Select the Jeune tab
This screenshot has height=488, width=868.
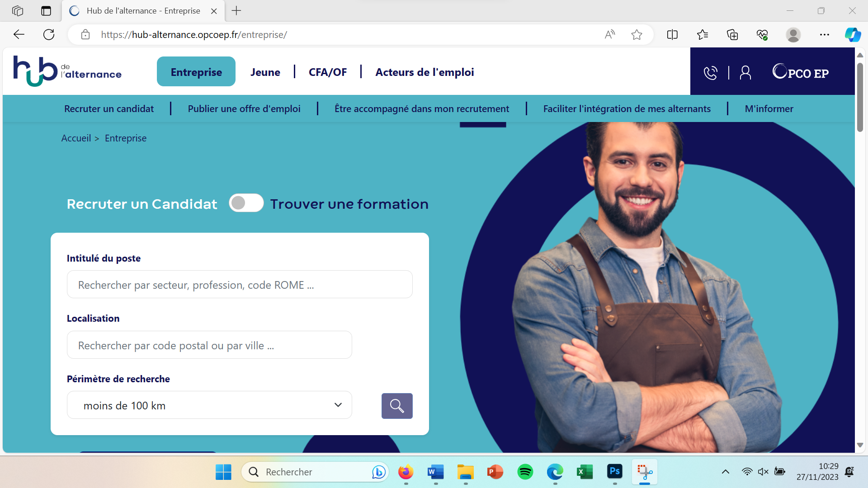pyautogui.click(x=265, y=72)
